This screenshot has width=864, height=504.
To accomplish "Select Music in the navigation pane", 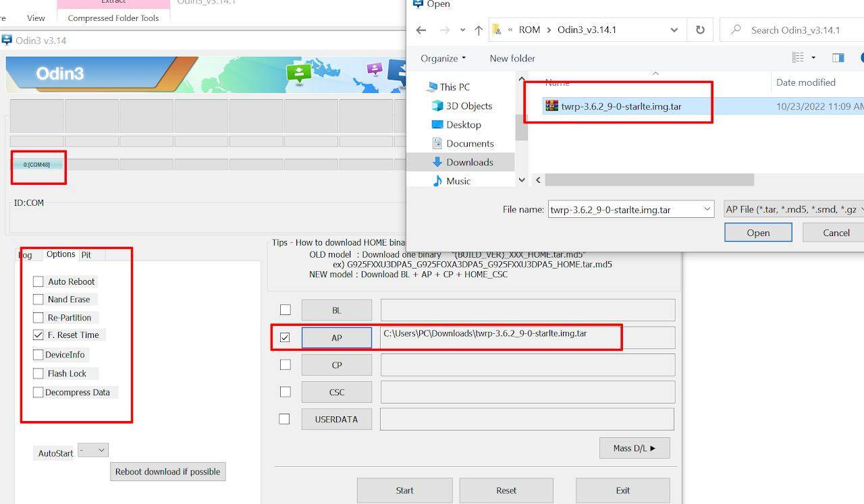I will pyautogui.click(x=458, y=181).
